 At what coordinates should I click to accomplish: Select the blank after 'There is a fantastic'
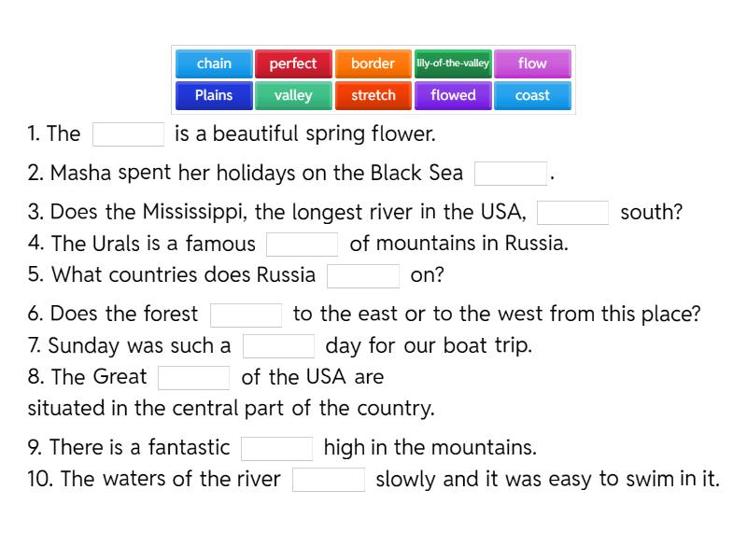tap(276, 448)
